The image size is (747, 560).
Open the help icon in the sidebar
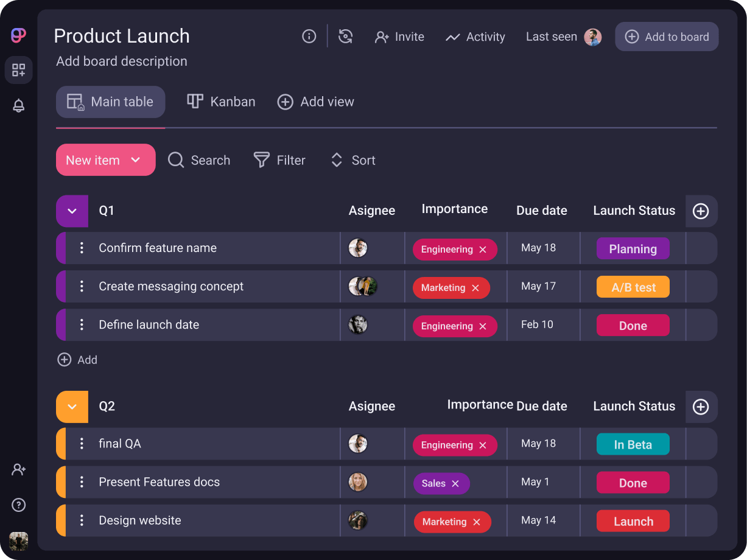click(18, 505)
